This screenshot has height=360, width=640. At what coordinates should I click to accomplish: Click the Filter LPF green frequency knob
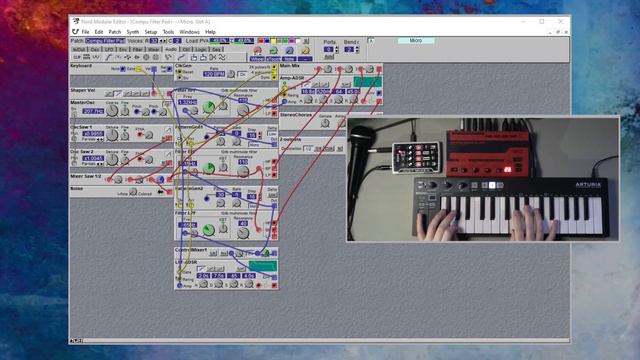point(209,230)
